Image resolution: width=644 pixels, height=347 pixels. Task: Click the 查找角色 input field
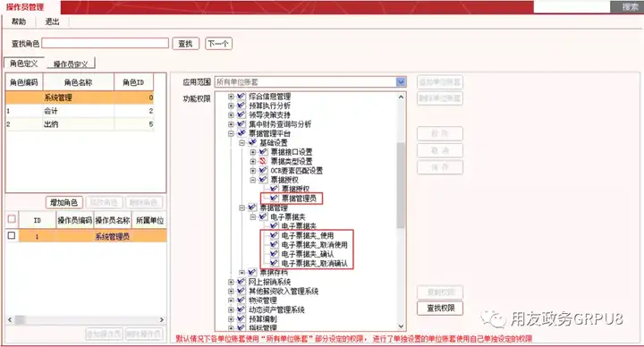click(x=106, y=43)
